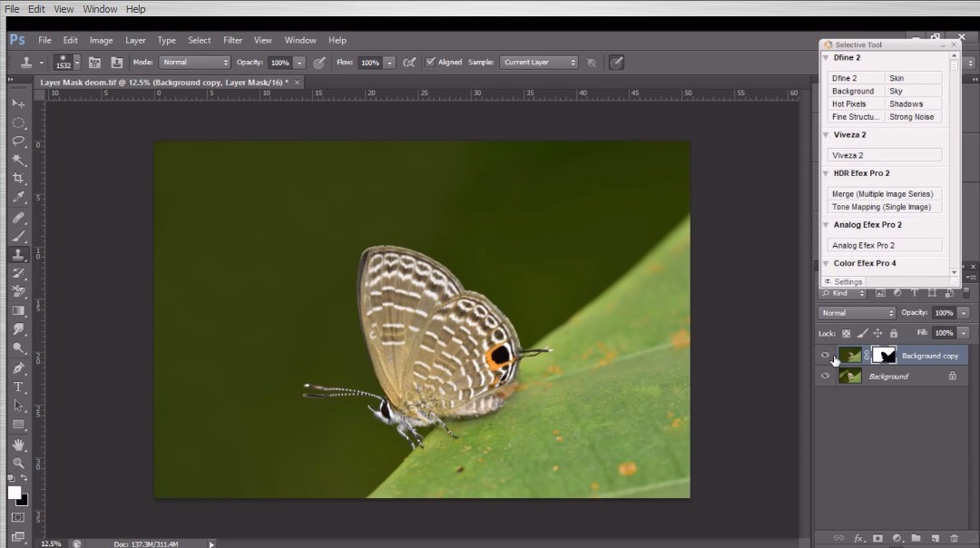Launch Viveza 2

coord(884,154)
